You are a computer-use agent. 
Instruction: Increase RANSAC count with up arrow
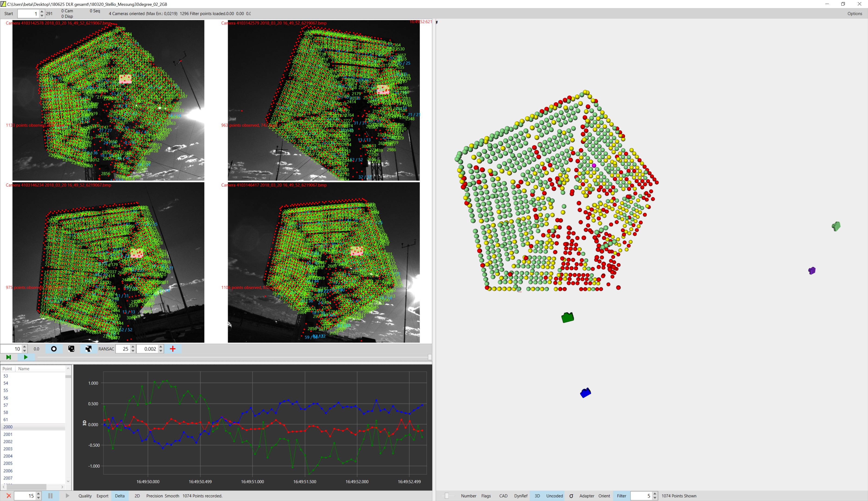133,347
